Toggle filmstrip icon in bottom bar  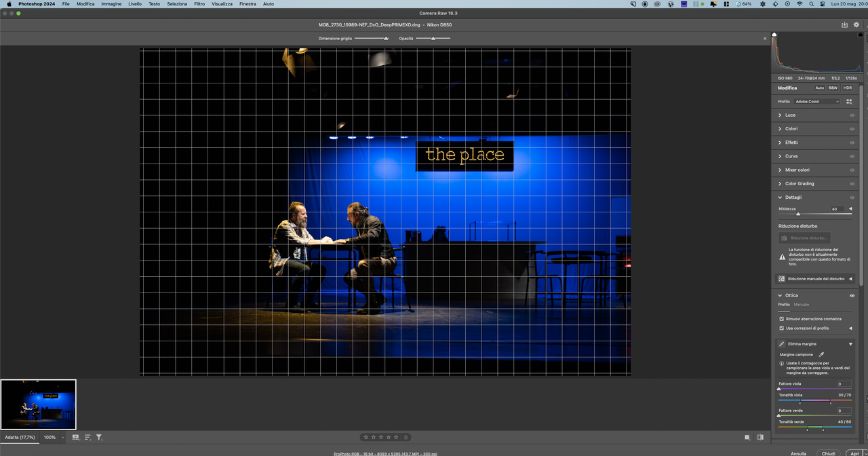click(76, 437)
